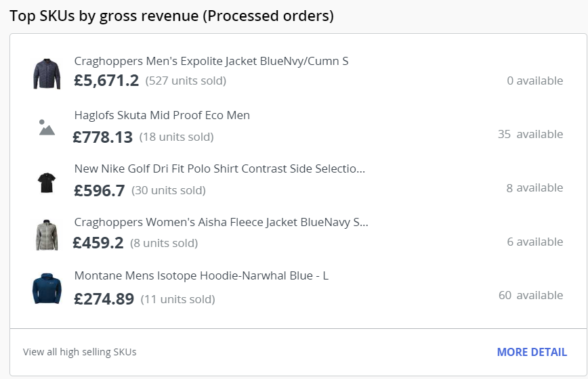Click the 35 available stock label
Screen dimensions: 588x379
pyautogui.click(x=530, y=134)
